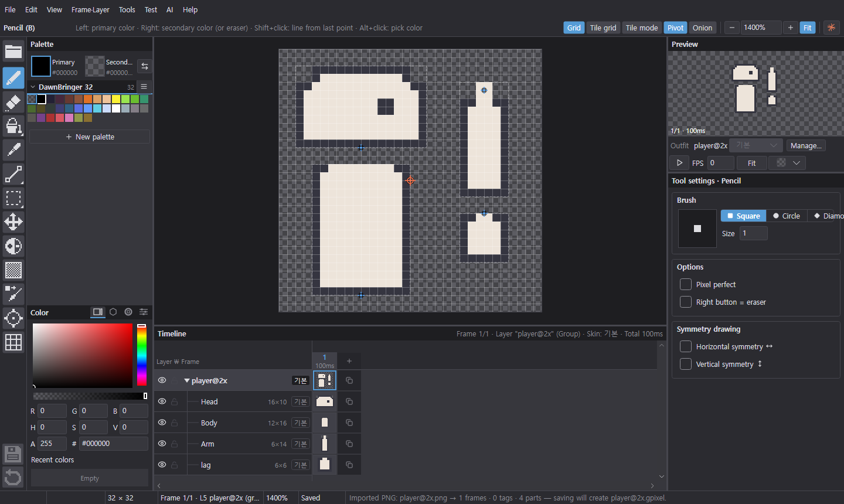Open the skin selector on the lag layer
Image resolution: width=844 pixels, height=504 pixels.
[x=301, y=465]
